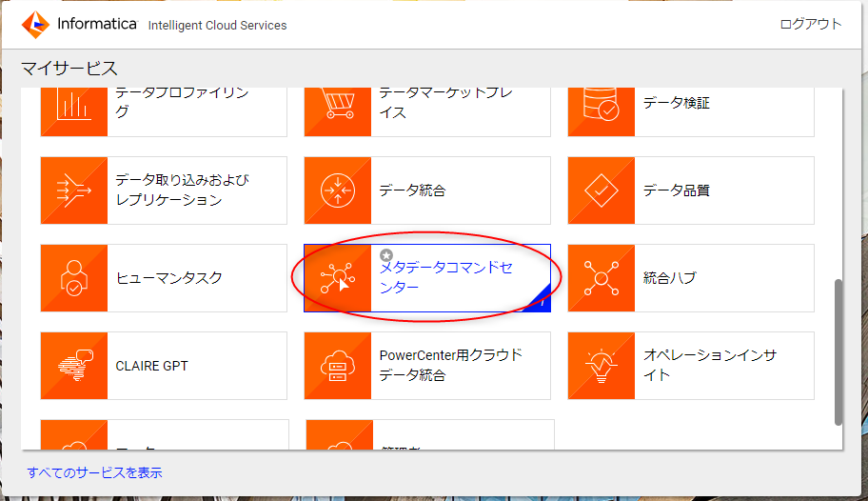Select the データプロファイリング service label
This screenshot has height=501, width=868.
tap(182, 103)
